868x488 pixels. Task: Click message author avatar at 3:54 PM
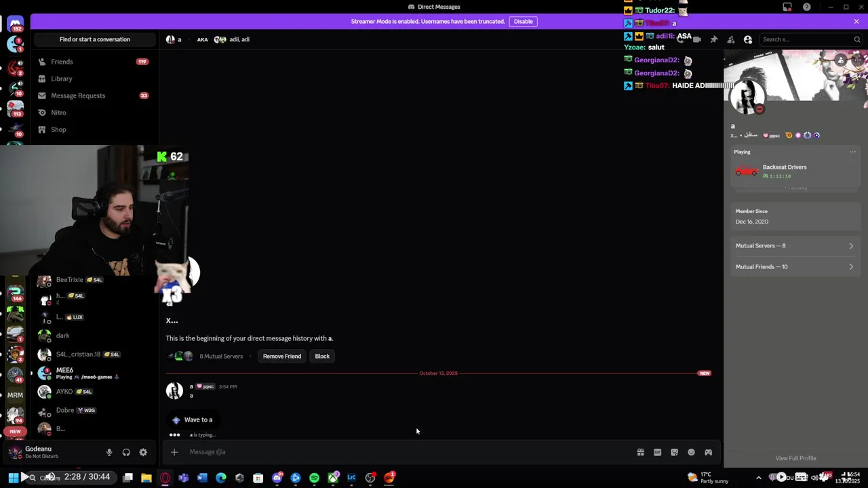[174, 390]
